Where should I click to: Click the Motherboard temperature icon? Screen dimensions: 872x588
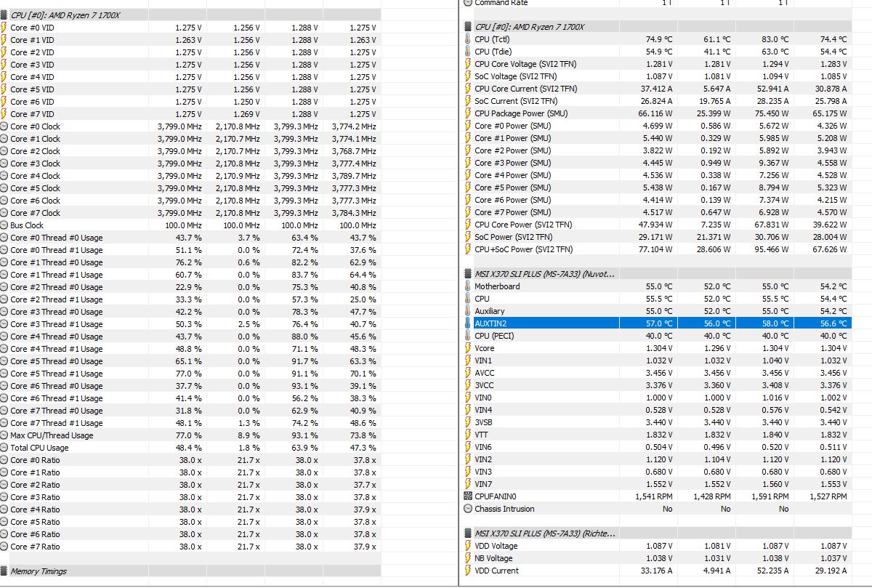point(467,286)
